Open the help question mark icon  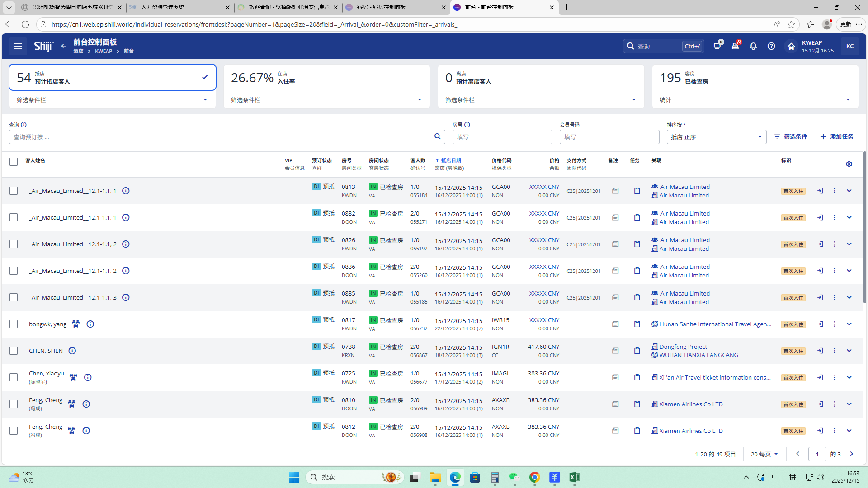771,46
